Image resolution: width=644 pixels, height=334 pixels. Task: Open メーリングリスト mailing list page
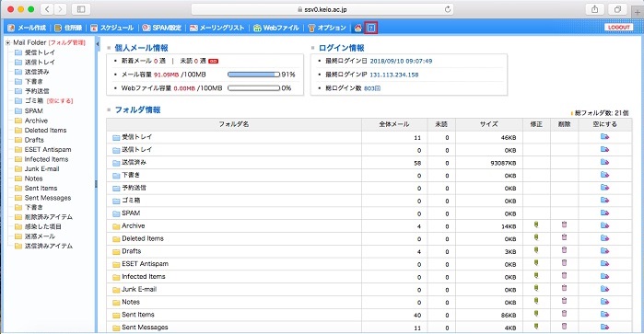217,28
